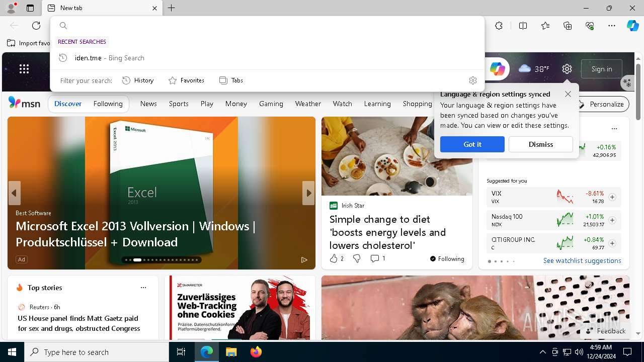Open the Excel 2013 ad headline
This screenshot has width=644, height=362.
(136, 234)
